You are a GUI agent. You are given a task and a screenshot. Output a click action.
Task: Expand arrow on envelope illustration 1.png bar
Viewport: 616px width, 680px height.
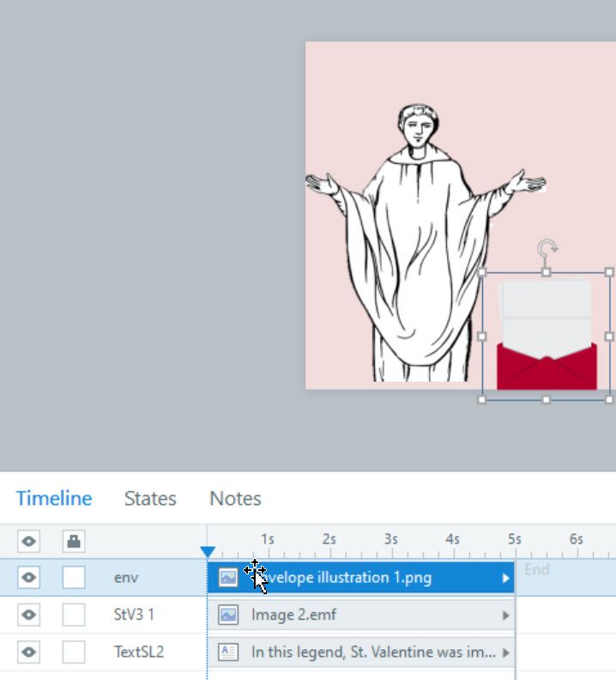click(x=505, y=578)
